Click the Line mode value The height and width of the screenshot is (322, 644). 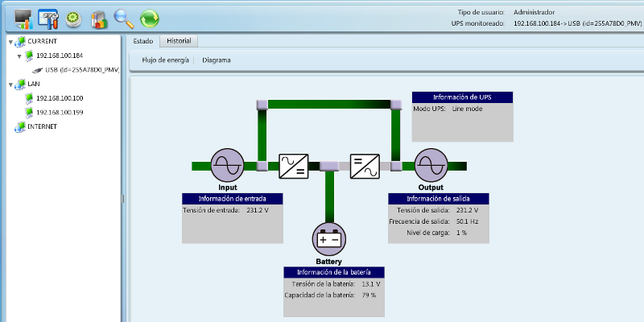[467, 109]
